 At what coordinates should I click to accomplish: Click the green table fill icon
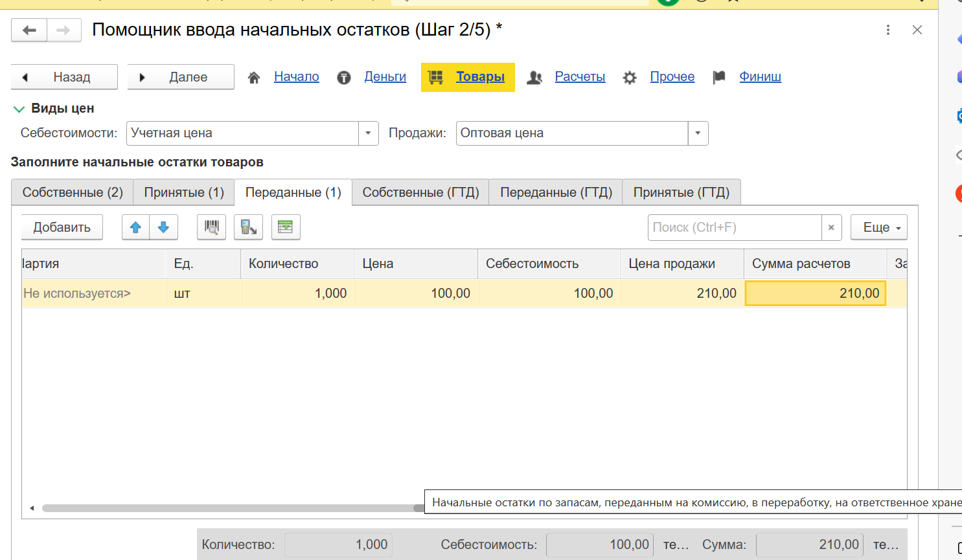(x=285, y=227)
